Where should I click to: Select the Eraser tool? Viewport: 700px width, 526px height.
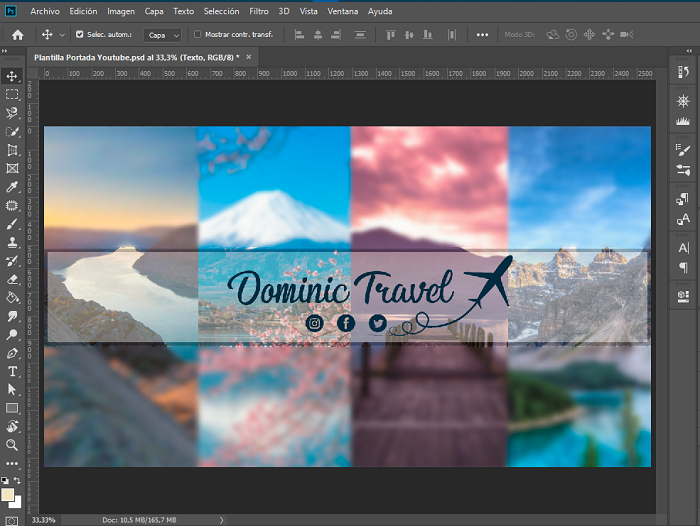coord(12,280)
